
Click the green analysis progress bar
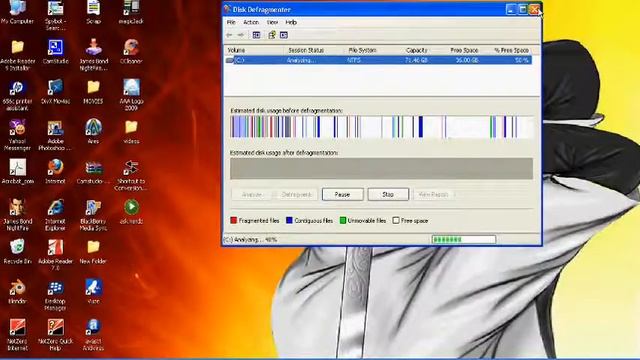(x=464, y=240)
